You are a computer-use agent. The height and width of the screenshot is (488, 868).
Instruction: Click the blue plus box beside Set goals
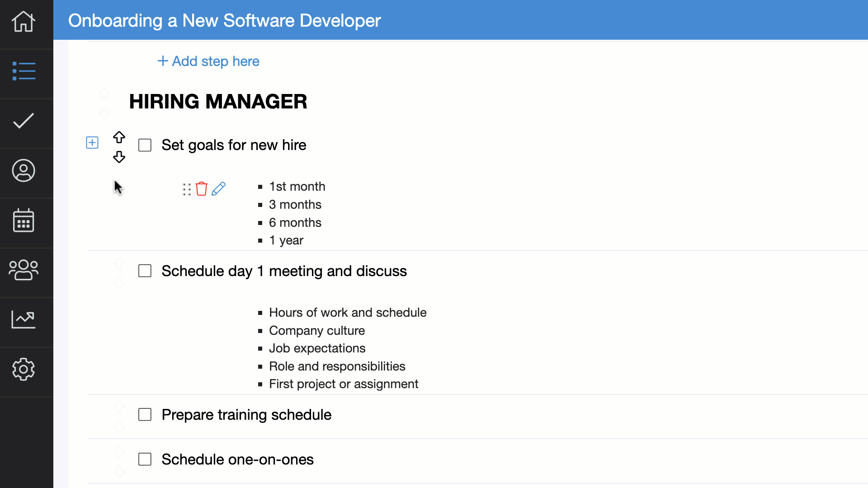[x=92, y=143]
